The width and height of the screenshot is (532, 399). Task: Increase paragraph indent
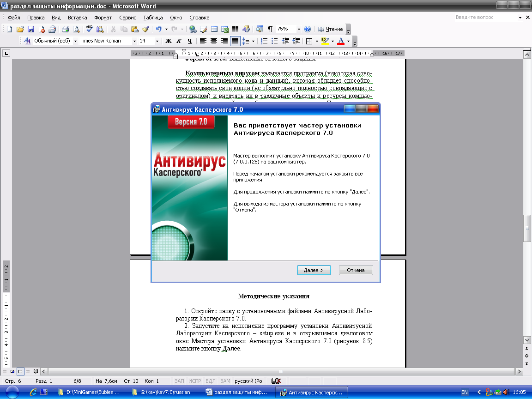pyautogui.click(x=296, y=41)
